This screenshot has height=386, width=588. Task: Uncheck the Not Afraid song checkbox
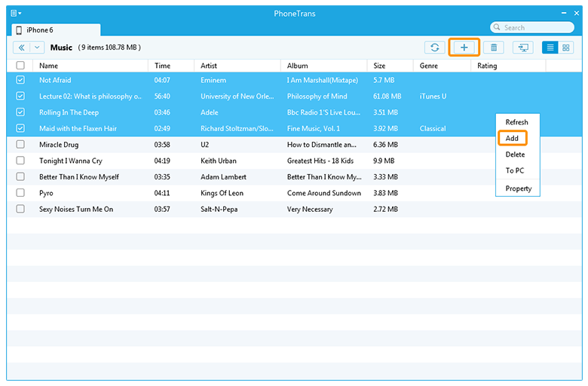tap(20, 80)
